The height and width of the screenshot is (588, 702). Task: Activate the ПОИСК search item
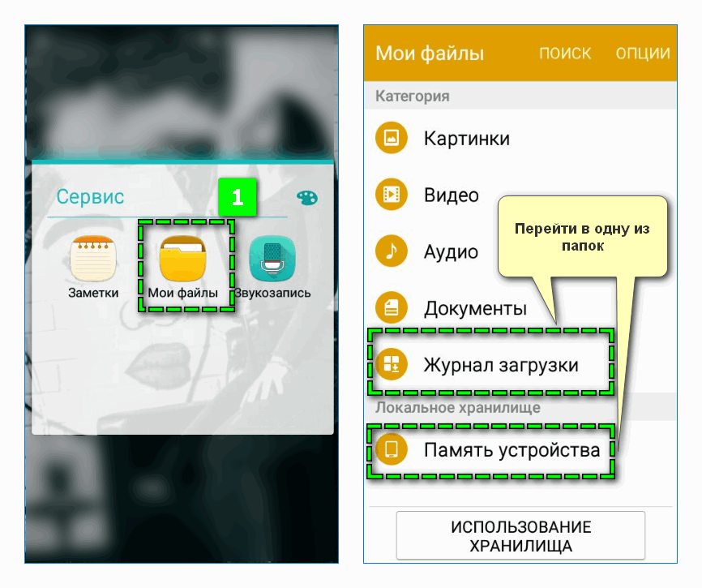point(565,53)
